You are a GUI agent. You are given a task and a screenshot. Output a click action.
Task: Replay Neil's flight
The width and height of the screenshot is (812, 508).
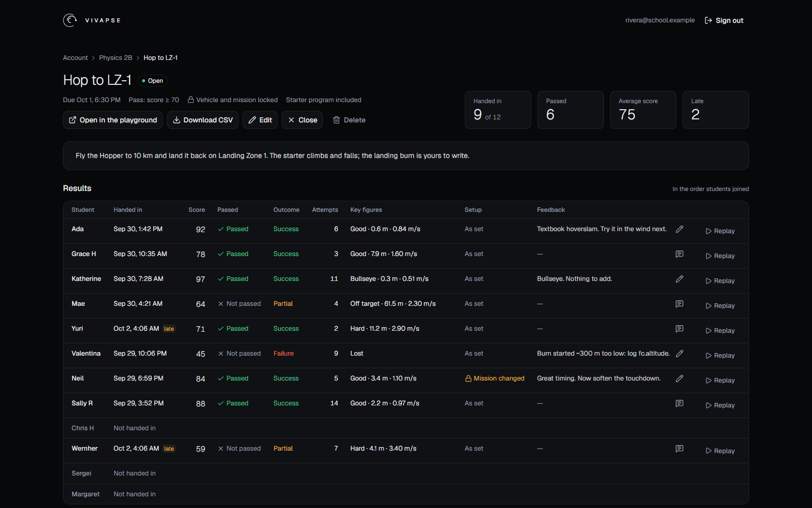[720, 380]
